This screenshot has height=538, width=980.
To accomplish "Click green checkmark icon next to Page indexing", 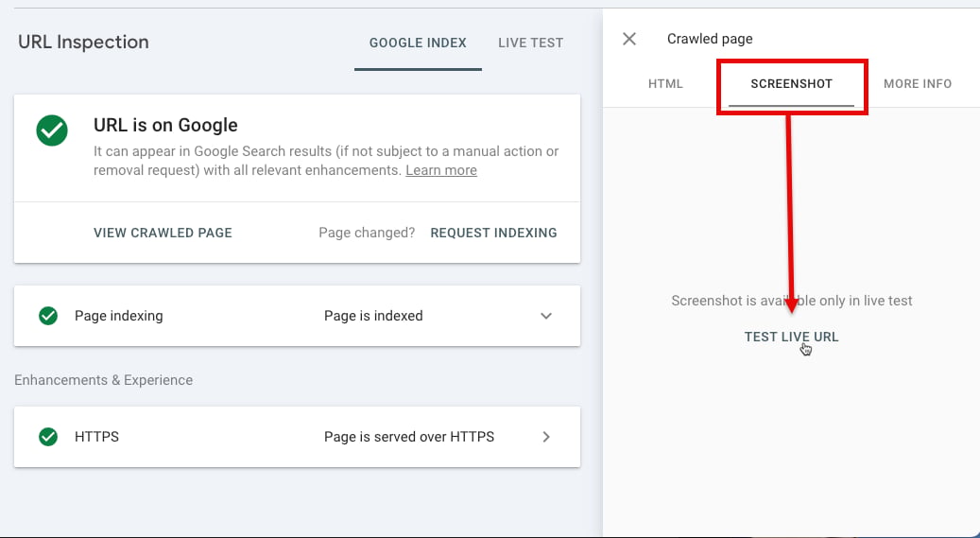I will pyautogui.click(x=48, y=316).
